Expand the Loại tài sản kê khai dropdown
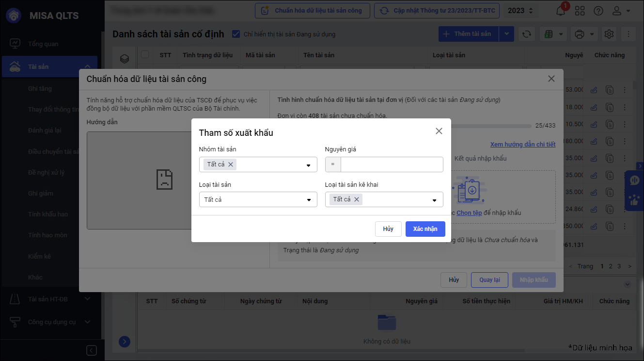This screenshot has width=644, height=361. tap(434, 200)
